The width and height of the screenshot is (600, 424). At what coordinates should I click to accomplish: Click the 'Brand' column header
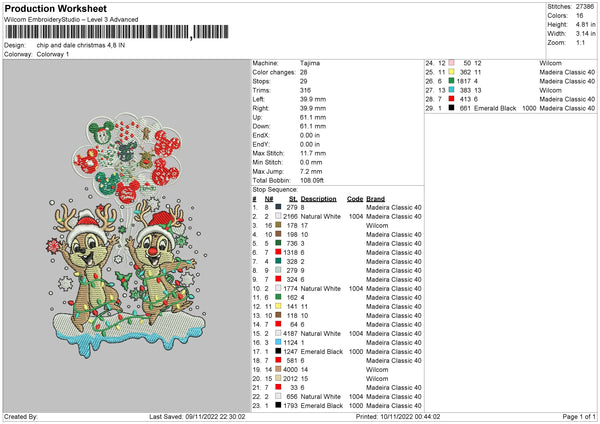(x=375, y=199)
